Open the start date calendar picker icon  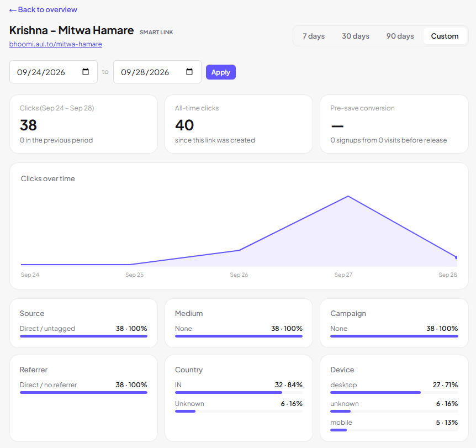tap(86, 72)
